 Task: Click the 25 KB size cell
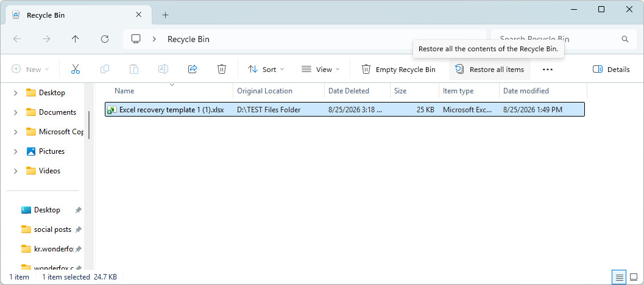pos(425,110)
